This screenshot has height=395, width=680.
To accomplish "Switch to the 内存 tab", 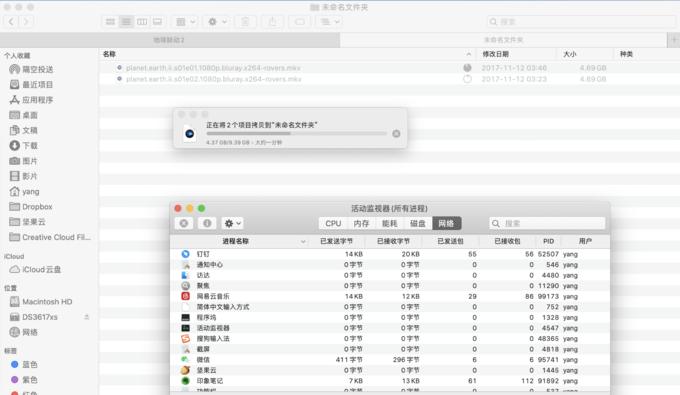I will click(x=361, y=223).
